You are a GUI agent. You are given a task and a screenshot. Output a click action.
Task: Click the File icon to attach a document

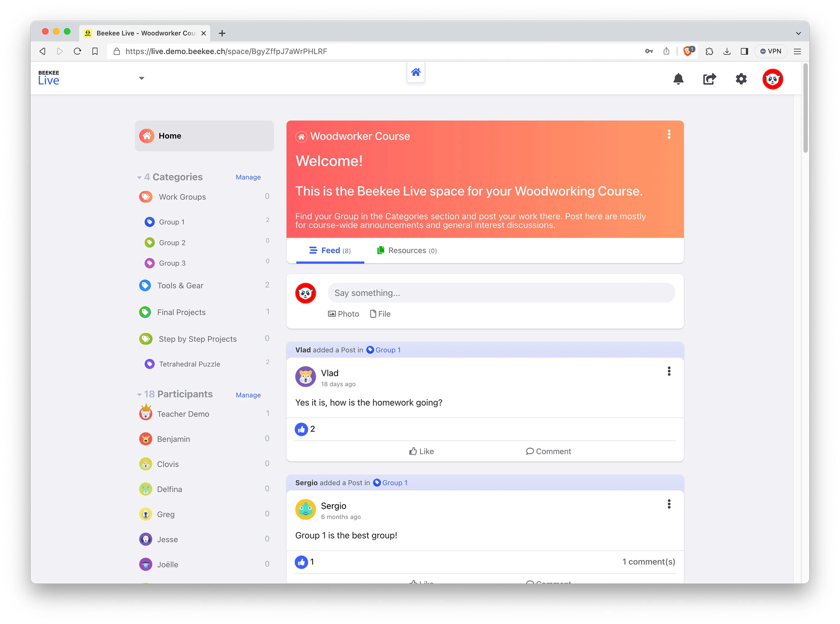click(x=380, y=313)
